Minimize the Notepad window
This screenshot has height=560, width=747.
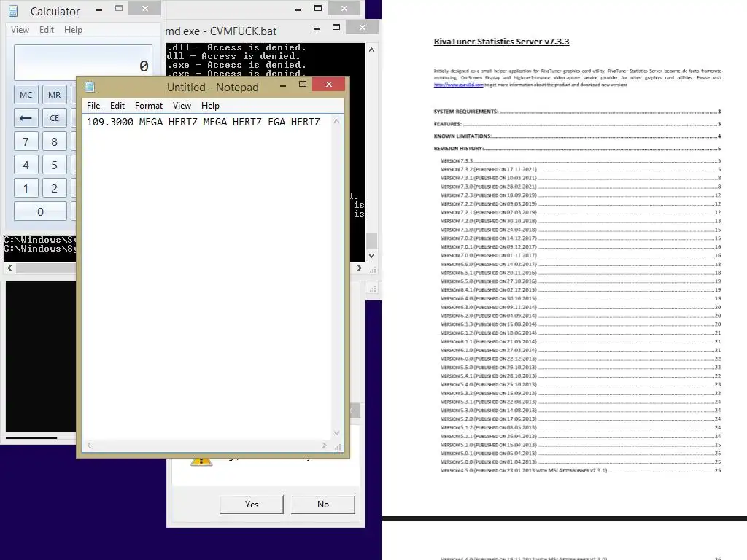tap(283, 85)
